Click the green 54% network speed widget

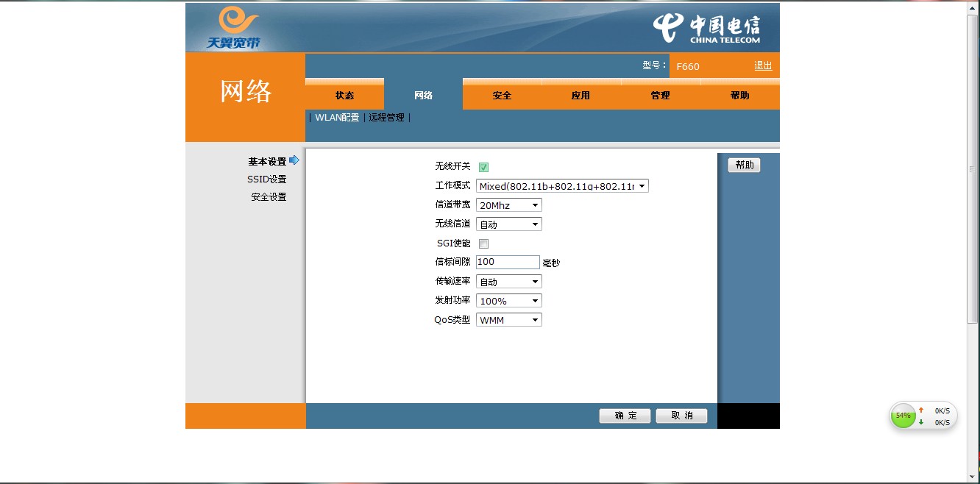point(923,416)
